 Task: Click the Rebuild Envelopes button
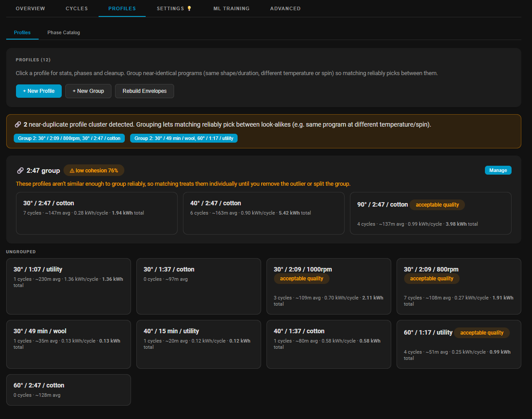pyautogui.click(x=144, y=91)
